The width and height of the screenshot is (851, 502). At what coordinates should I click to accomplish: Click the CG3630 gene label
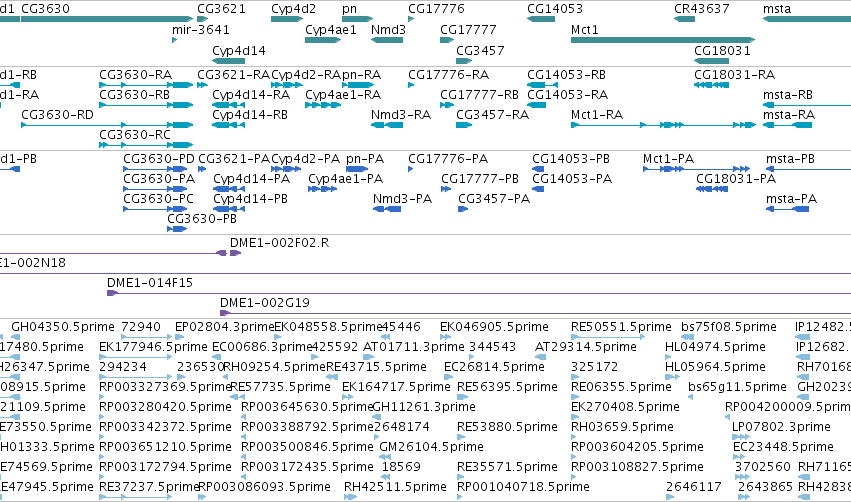[45, 9]
